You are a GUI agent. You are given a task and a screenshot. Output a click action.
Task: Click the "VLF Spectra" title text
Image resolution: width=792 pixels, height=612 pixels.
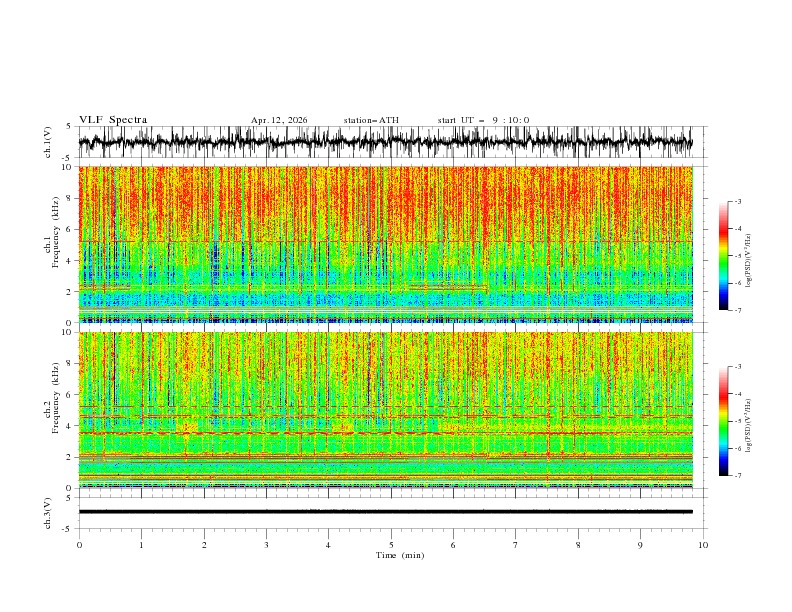coord(113,120)
